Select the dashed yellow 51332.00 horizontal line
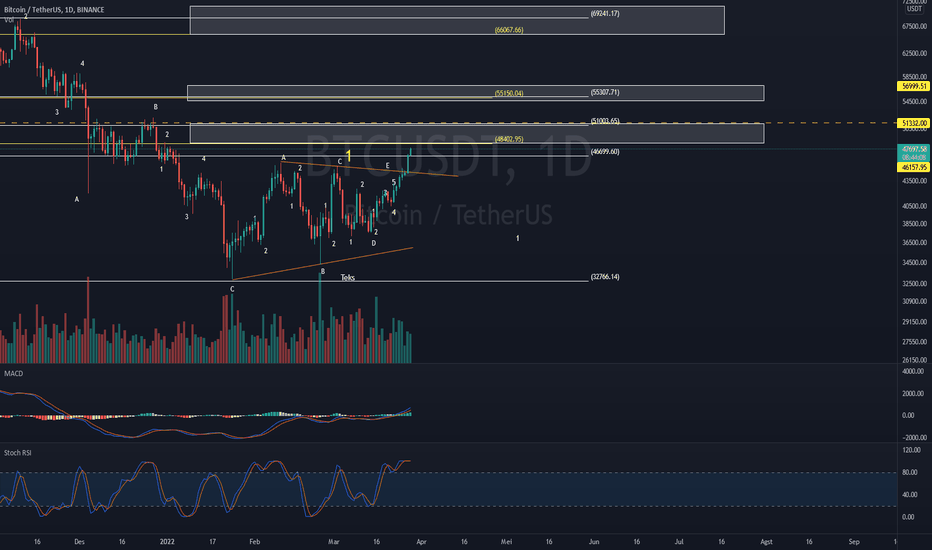The image size is (932, 550). pos(448,123)
